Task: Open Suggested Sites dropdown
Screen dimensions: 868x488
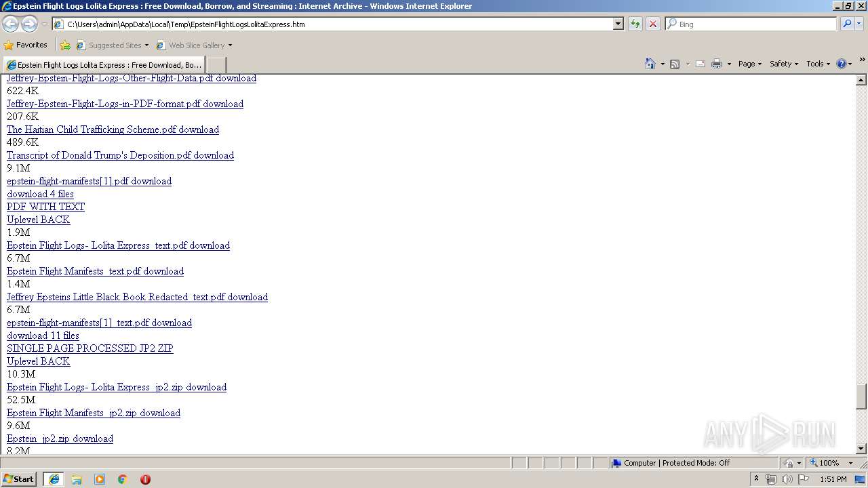Action: pyautogui.click(x=113, y=45)
